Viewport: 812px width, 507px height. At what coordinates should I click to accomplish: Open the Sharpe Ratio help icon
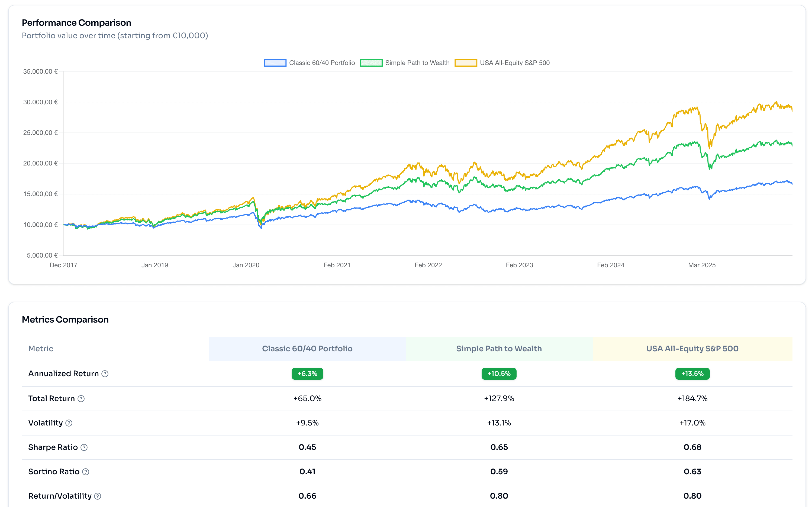pyautogui.click(x=84, y=447)
